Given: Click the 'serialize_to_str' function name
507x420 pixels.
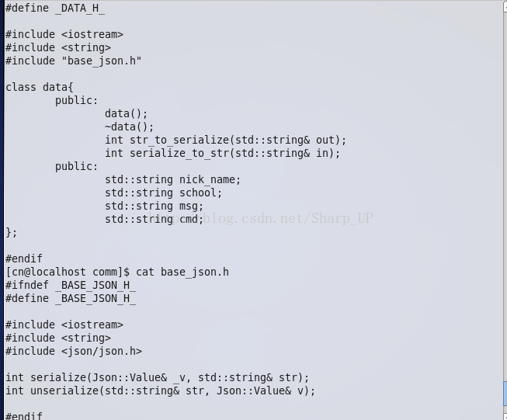Looking at the screenshot, I should click(179, 153).
